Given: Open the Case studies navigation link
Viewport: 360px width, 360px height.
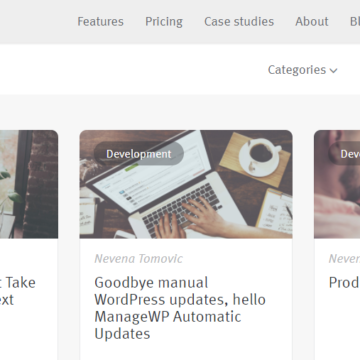Looking at the screenshot, I should [x=239, y=22].
